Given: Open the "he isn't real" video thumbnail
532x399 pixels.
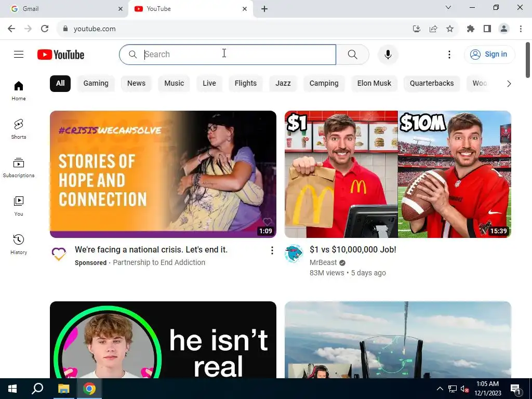Looking at the screenshot, I should click(163, 340).
